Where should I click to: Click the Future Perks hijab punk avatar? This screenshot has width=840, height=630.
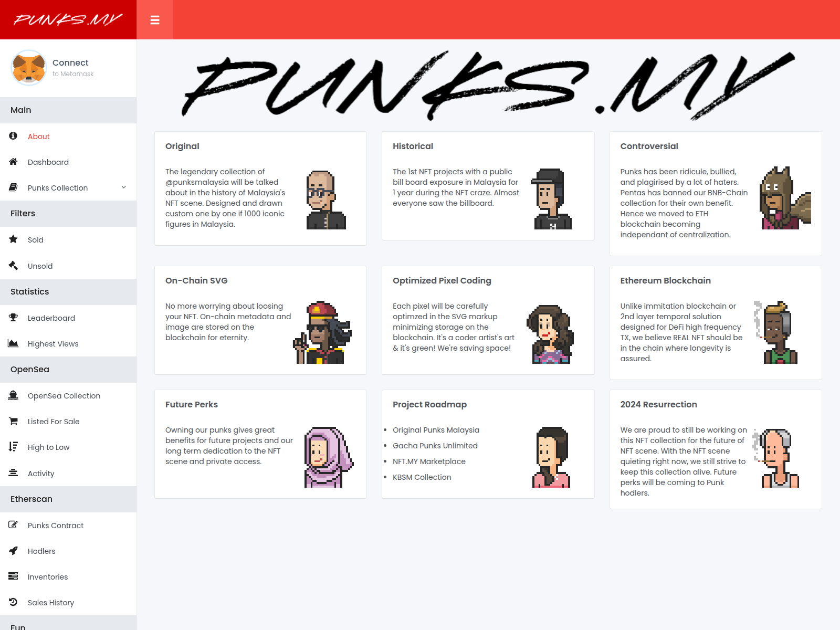[x=329, y=457]
